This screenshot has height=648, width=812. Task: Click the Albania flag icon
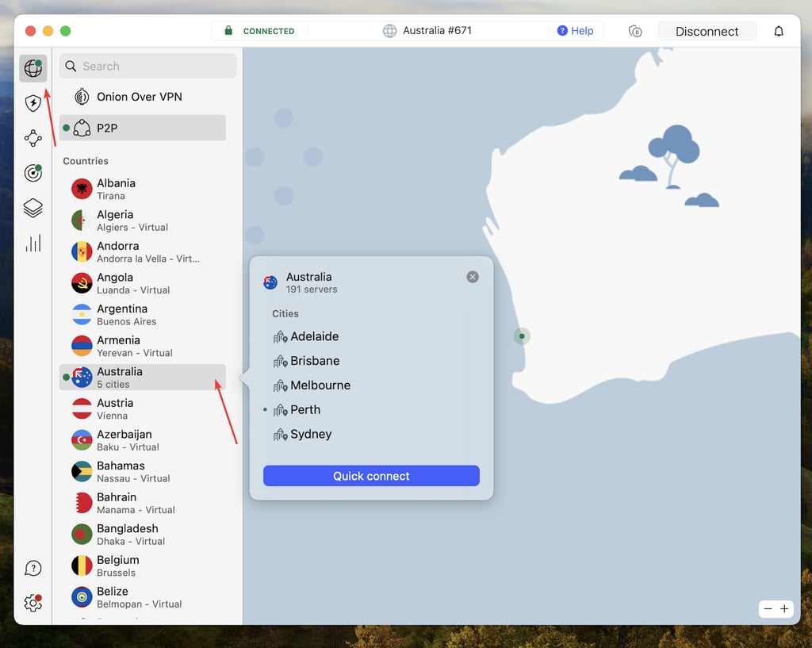click(x=82, y=189)
